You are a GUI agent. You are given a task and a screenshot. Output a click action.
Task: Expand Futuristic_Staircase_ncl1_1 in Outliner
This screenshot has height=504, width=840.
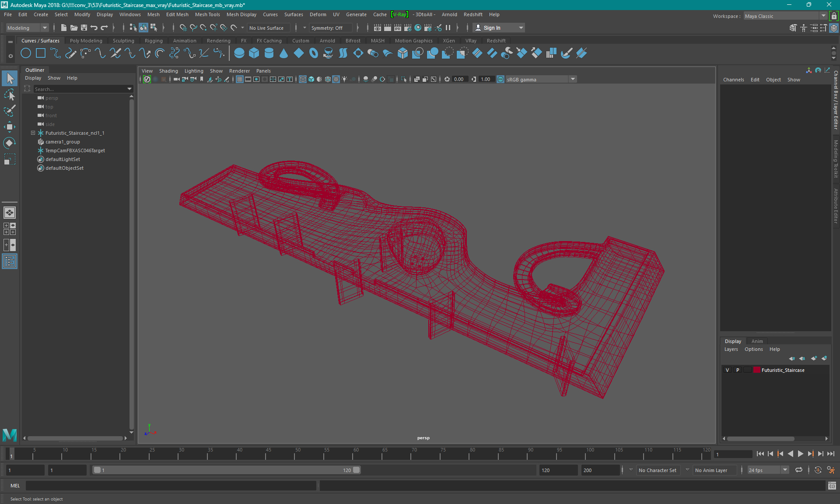33,133
